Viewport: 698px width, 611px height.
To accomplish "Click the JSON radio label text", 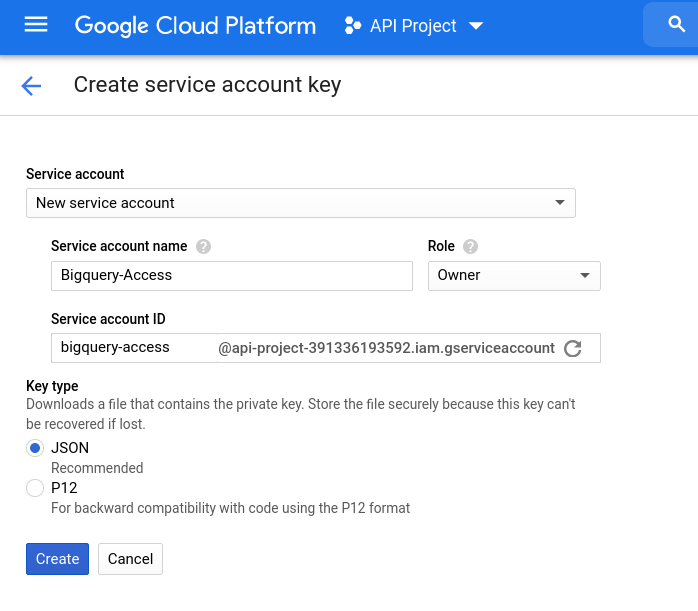I will tap(70, 449).
